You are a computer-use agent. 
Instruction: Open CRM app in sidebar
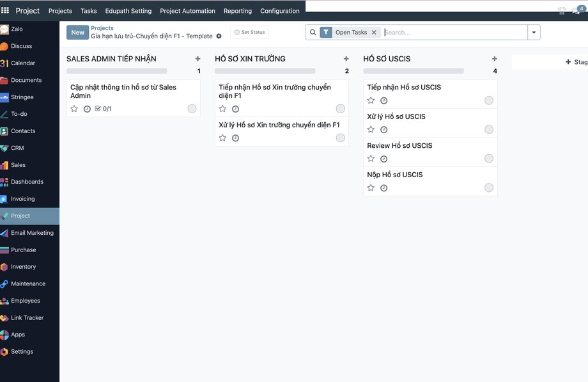pos(29,148)
